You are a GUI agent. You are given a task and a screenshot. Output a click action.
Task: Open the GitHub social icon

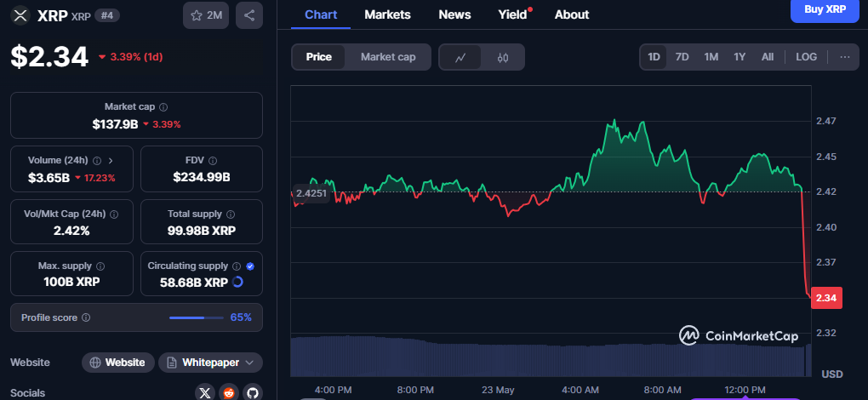(253, 393)
